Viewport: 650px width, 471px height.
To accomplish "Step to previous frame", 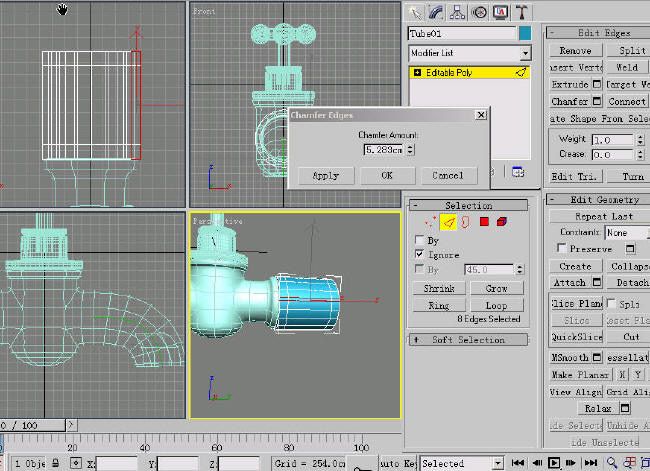I will [x=537, y=463].
